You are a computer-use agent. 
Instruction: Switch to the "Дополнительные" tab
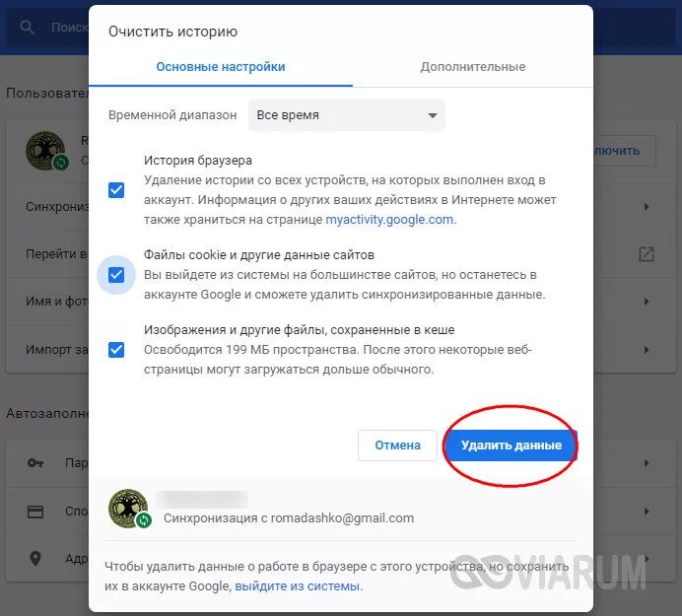[473, 67]
